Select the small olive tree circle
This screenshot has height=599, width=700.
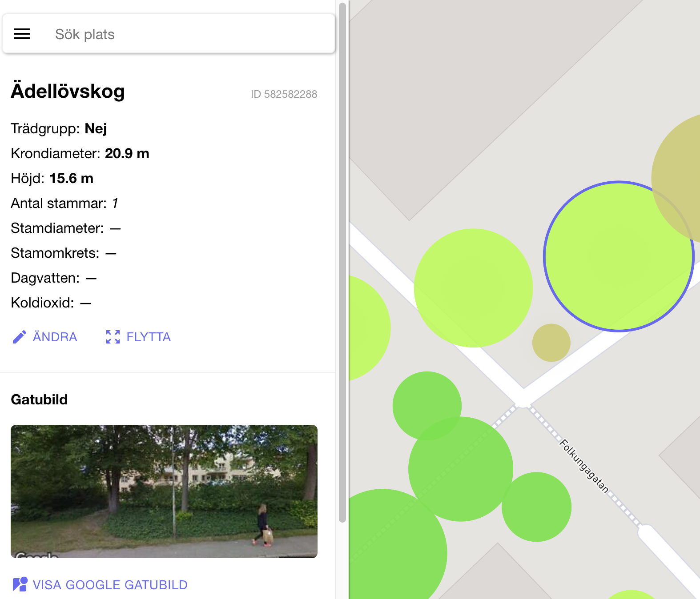coord(551,343)
